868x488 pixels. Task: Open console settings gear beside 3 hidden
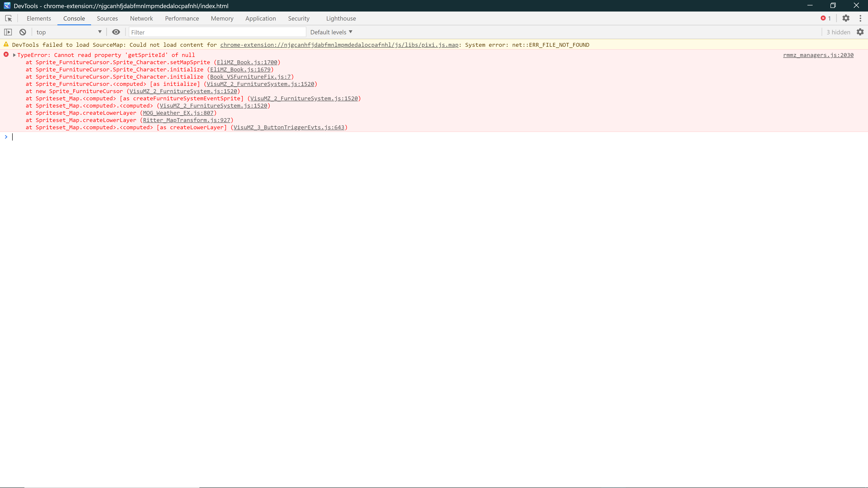click(860, 32)
